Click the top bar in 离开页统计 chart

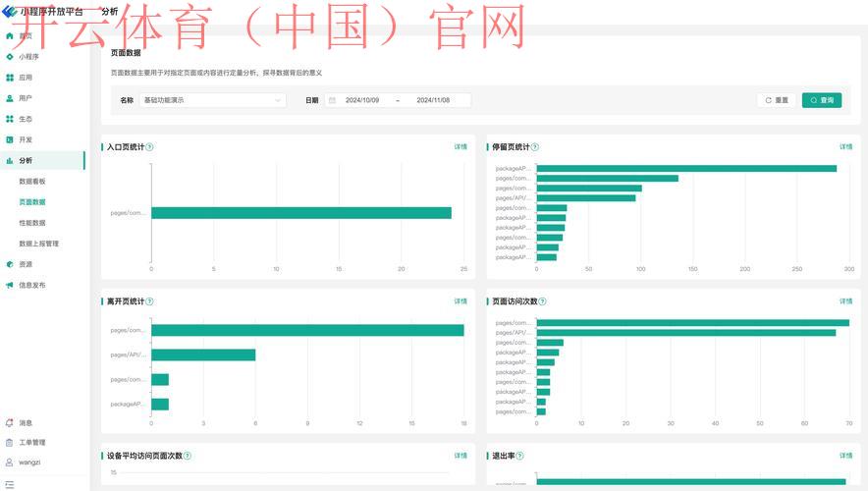(x=307, y=330)
